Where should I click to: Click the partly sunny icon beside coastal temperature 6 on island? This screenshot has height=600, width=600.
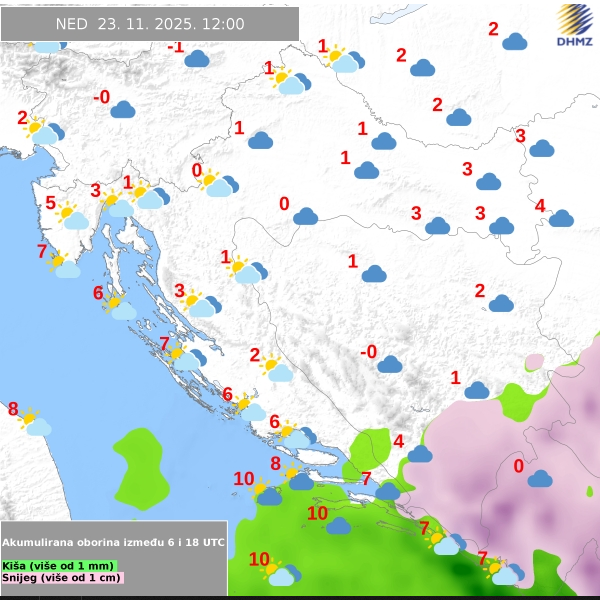coord(119,307)
